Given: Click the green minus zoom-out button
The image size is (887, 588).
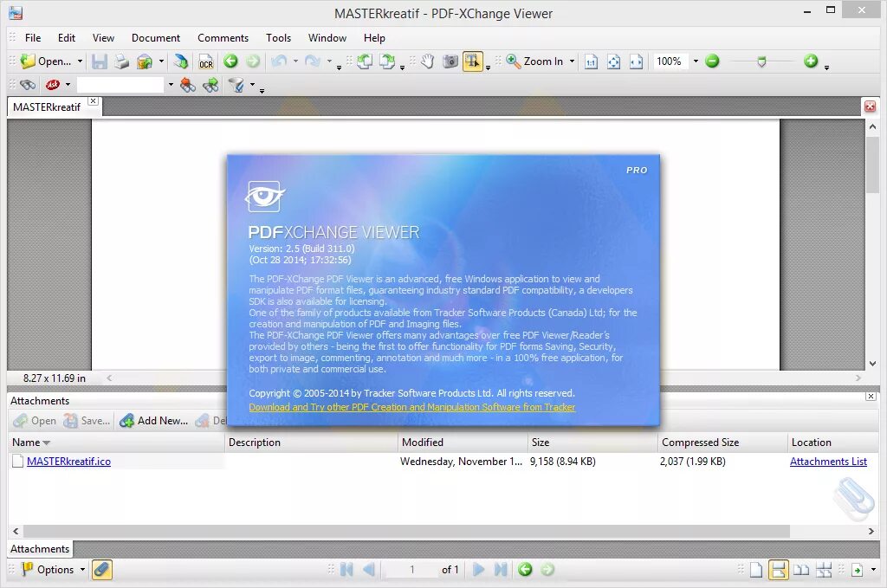Looking at the screenshot, I should pyautogui.click(x=712, y=61).
